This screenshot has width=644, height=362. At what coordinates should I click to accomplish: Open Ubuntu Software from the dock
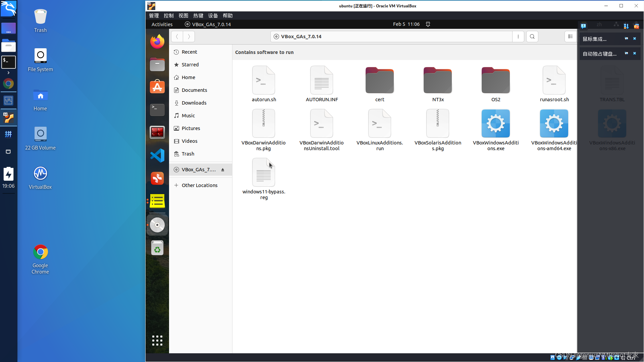click(157, 87)
